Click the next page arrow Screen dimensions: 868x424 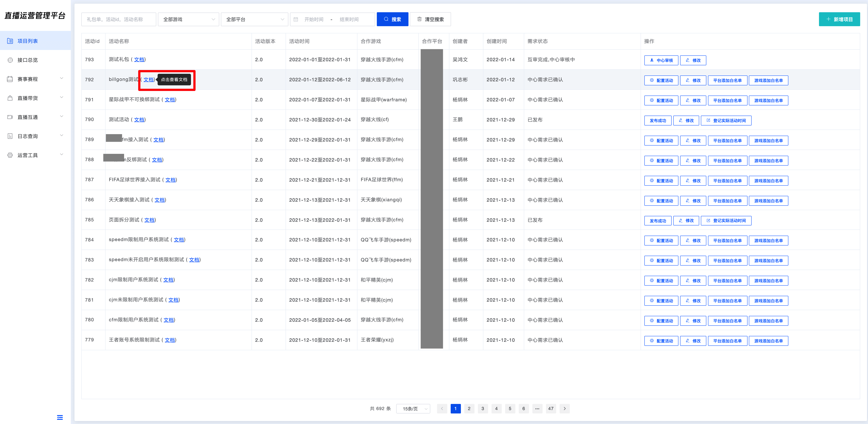coord(565,409)
